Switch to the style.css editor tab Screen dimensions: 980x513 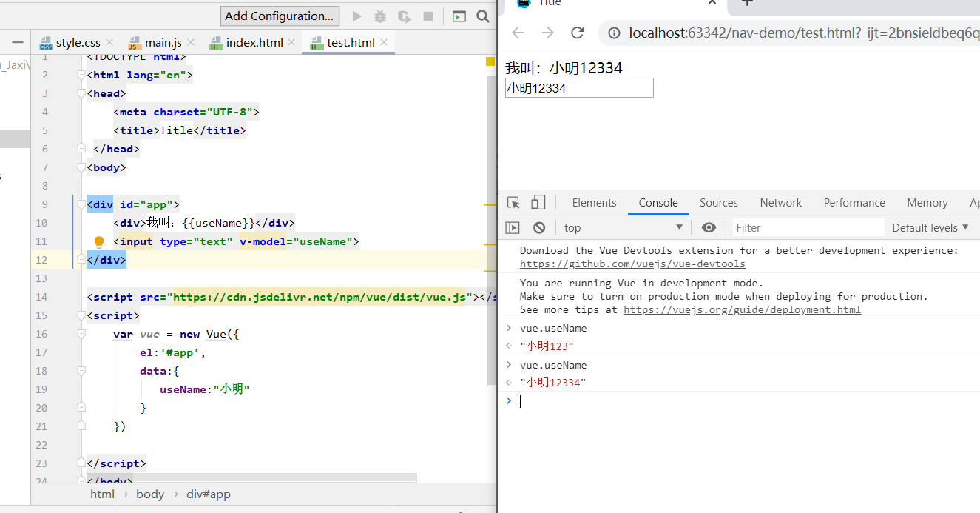[x=78, y=43]
